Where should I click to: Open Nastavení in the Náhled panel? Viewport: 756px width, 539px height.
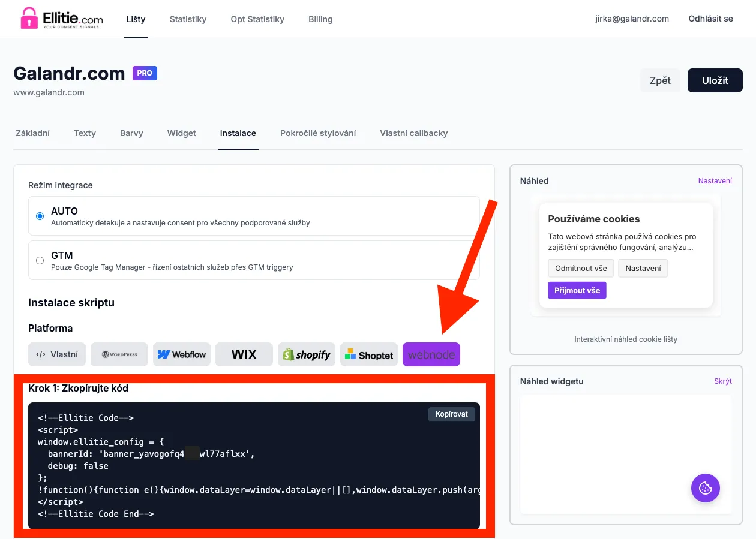point(715,180)
